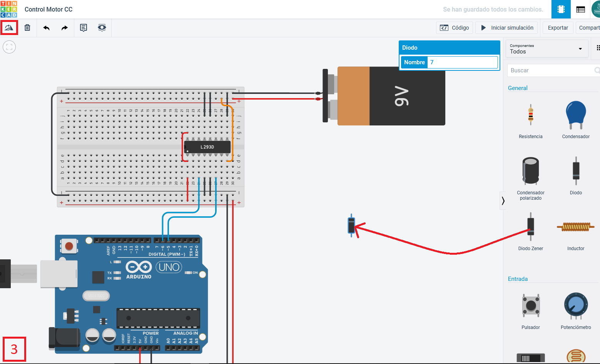Edit the diode Nombre field
This screenshot has height=364, width=600.
pyautogui.click(x=463, y=62)
